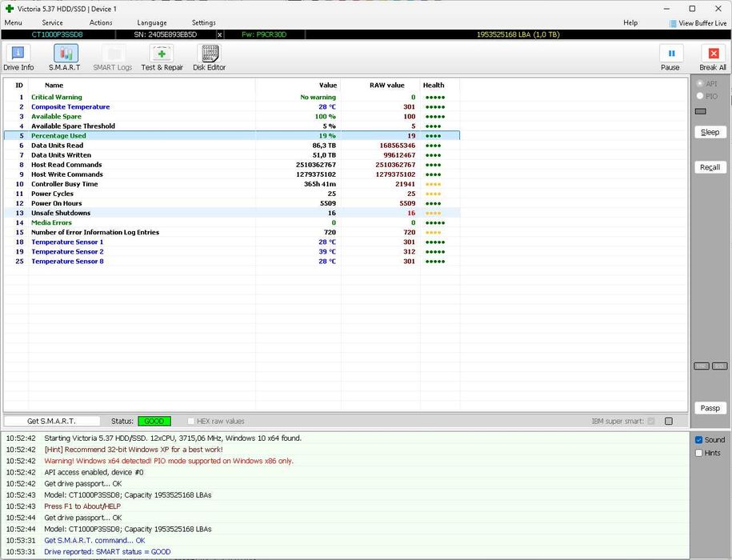Open the Service menu
732x560 pixels.
[x=52, y=22]
